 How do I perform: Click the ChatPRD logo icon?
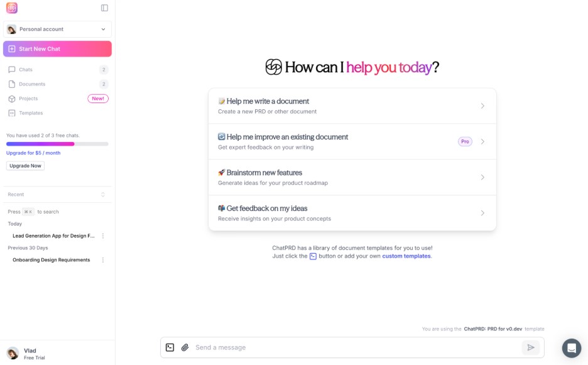(12, 8)
